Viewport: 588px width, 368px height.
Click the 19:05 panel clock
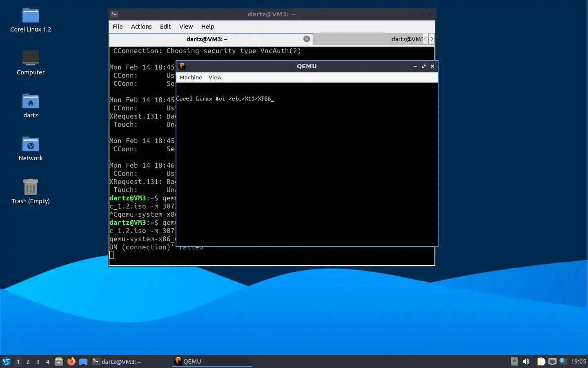[578, 361]
